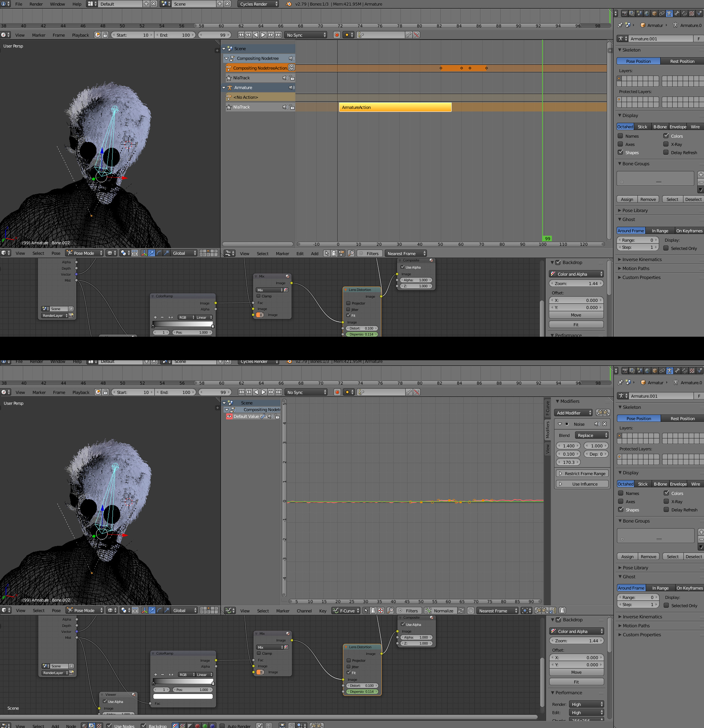
Task: Enable the Auto Render checkbox
Action: 222,726
